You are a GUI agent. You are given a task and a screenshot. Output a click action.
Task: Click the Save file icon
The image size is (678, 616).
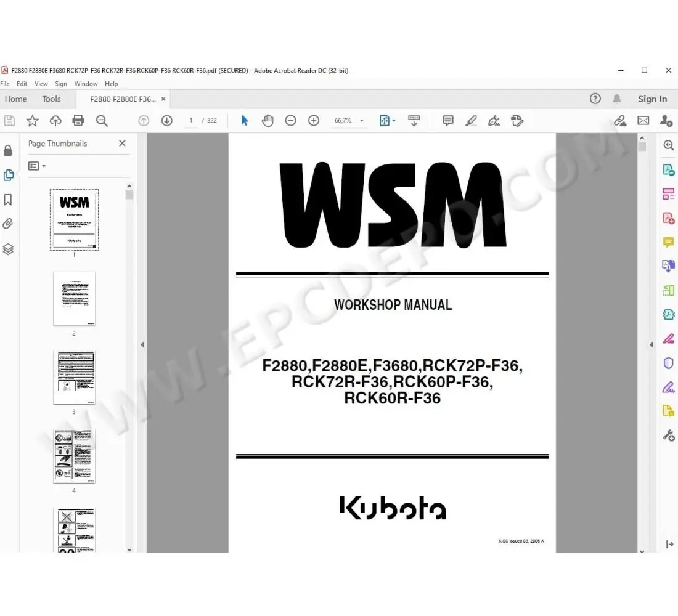point(9,121)
